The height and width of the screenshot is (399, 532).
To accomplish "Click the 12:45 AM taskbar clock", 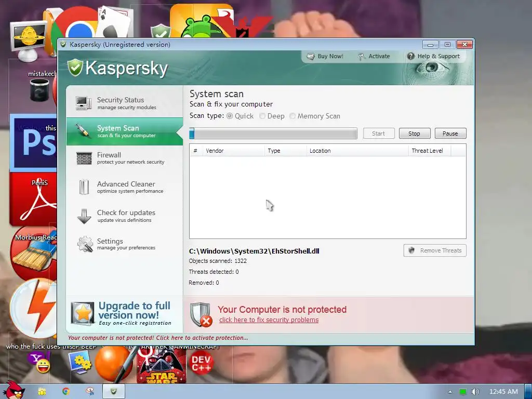I will (503, 392).
